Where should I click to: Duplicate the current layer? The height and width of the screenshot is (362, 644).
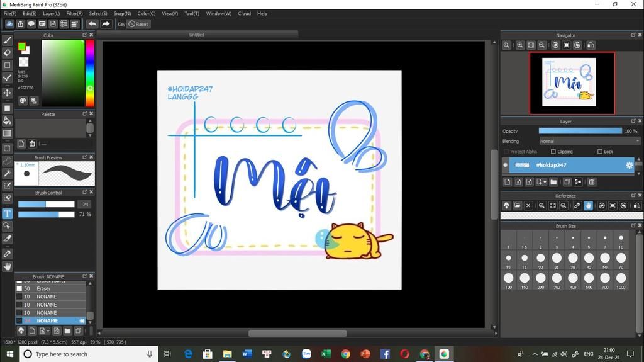[567, 182]
